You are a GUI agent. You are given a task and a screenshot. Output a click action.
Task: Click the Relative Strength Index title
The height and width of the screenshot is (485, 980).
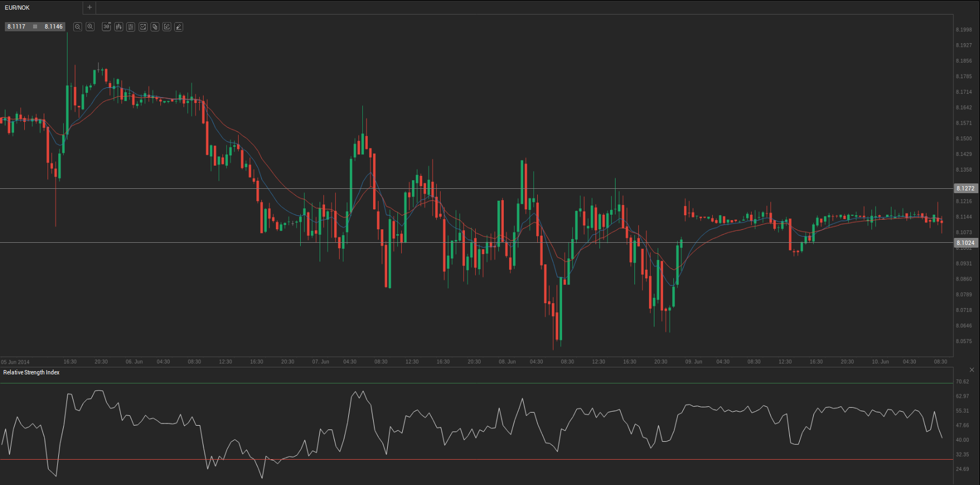point(31,372)
